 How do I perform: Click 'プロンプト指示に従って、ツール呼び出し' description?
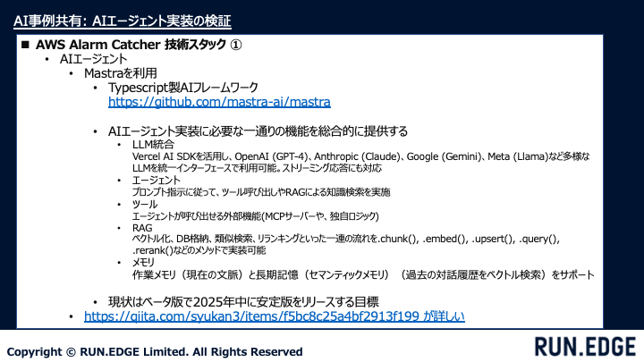pyautogui.click(x=261, y=192)
